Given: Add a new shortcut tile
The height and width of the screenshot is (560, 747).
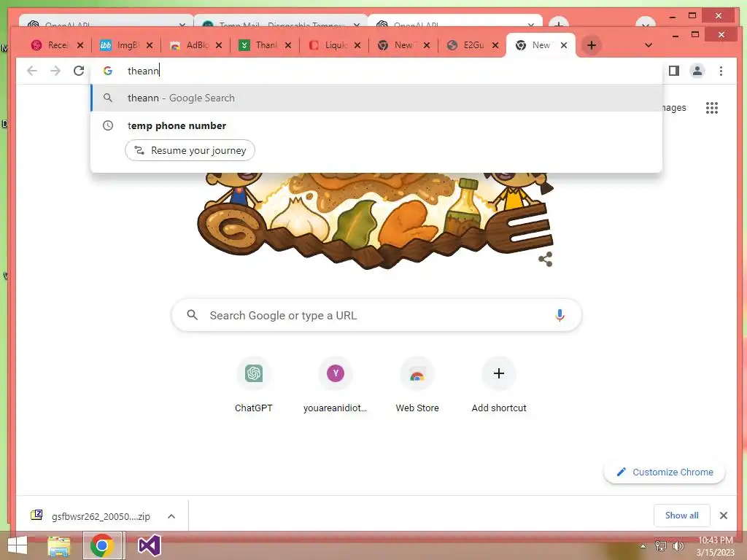Looking at the screenshot, I should coord(499,384).
